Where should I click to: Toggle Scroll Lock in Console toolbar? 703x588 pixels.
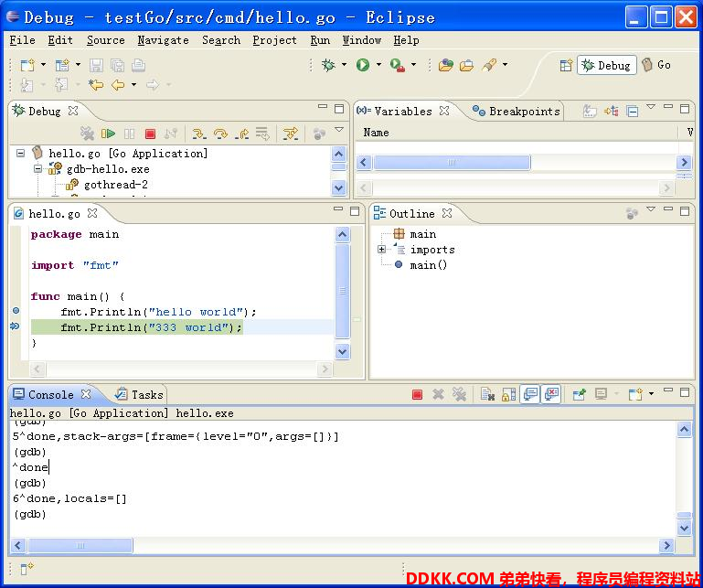click(x=509, y=395)
